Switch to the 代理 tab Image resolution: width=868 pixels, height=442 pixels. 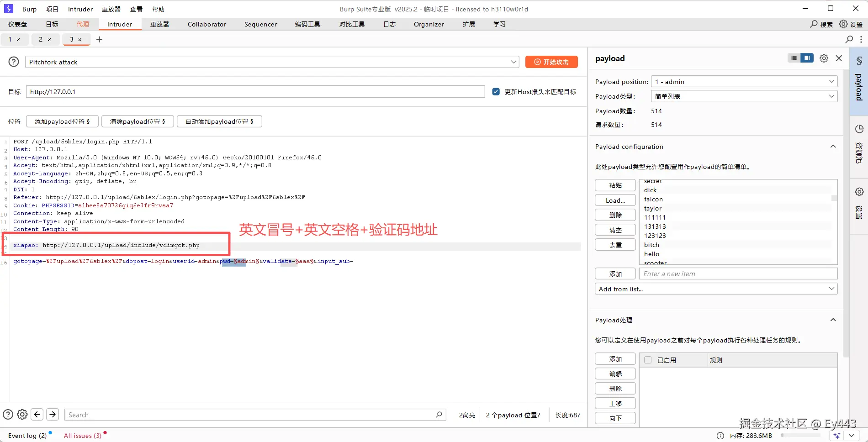83,24
